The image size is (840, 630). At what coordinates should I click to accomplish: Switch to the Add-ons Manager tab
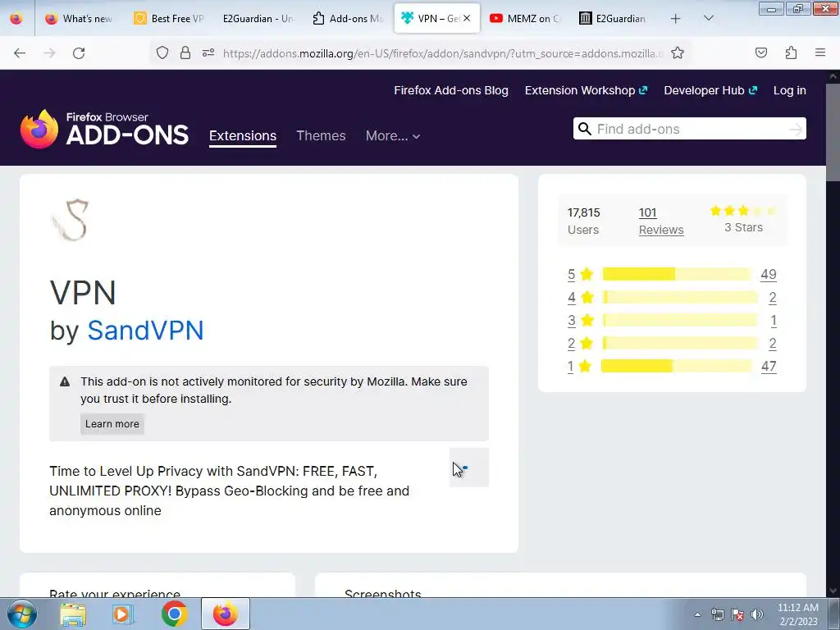348,18
